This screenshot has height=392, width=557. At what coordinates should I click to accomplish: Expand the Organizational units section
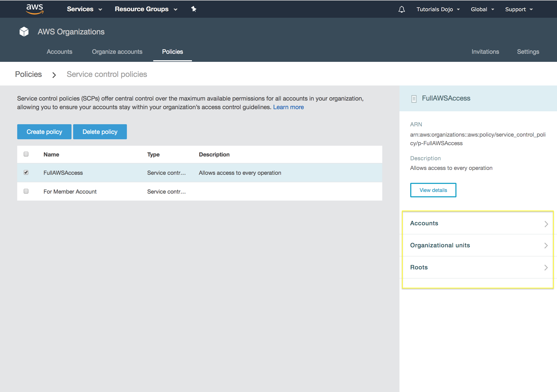(x=478, y=245)
